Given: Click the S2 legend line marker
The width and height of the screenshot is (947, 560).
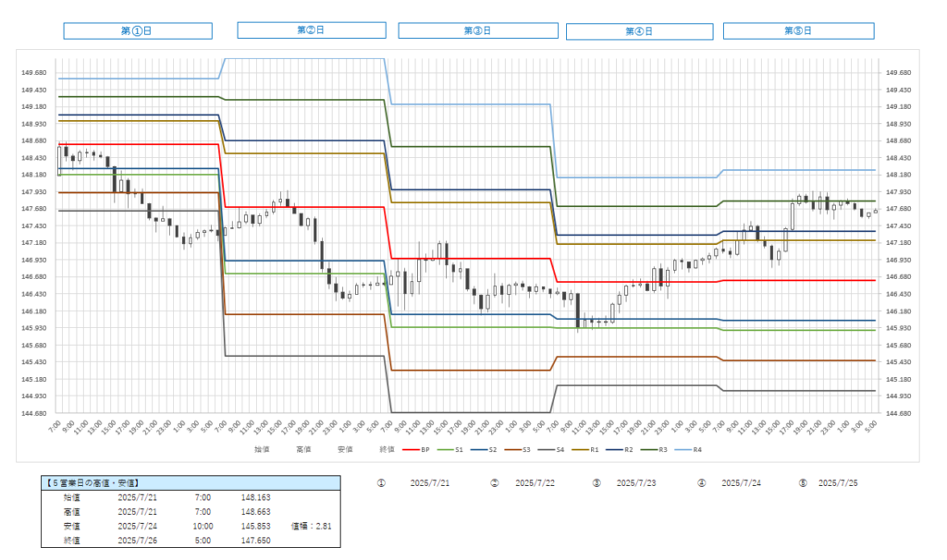Looking at the screenshot, I should click(x=479, y=450).
